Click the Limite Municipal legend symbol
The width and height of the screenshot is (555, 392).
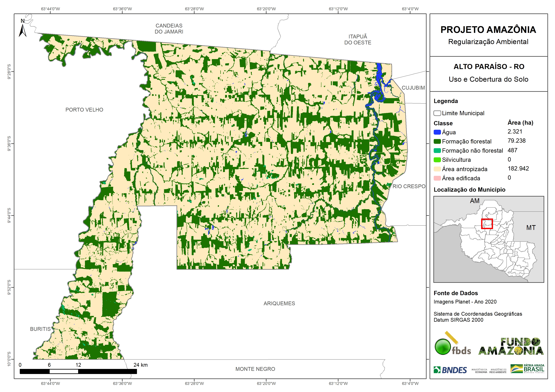pos(437,113)
